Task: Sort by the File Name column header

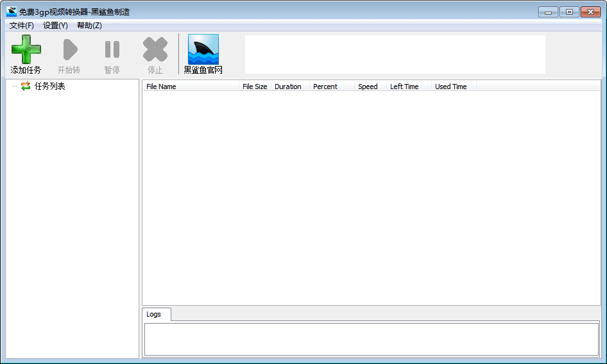Action: point(191,87)
